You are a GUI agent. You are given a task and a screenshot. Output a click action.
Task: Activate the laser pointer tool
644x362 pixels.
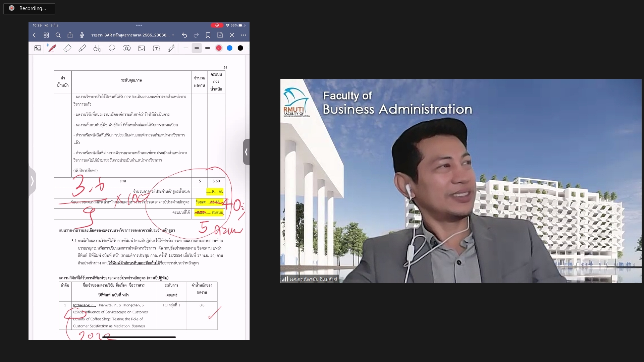171,48
